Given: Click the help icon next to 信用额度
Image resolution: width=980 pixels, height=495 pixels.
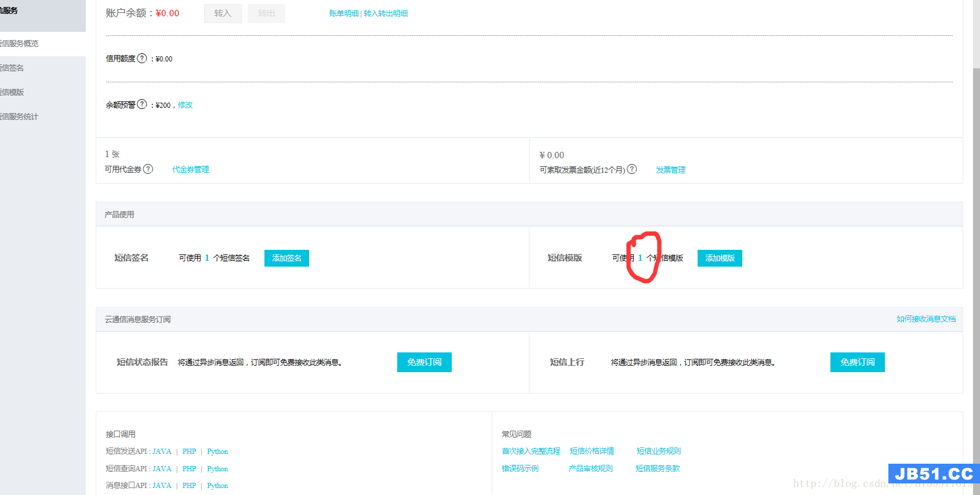Looking at the screenshot, I should (142, 58).
